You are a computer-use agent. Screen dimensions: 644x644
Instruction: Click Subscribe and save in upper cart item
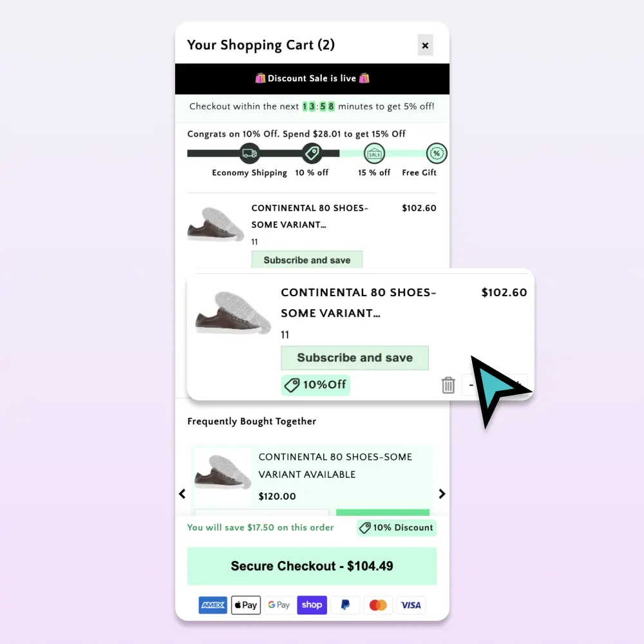pos(307,260)
